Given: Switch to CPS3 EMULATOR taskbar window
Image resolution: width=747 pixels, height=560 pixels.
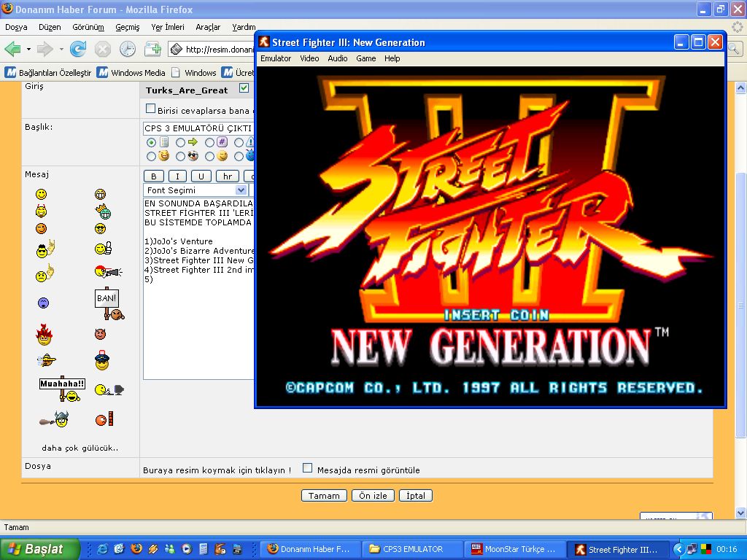Looking at the screenshot, I should (x=413, y=549).
